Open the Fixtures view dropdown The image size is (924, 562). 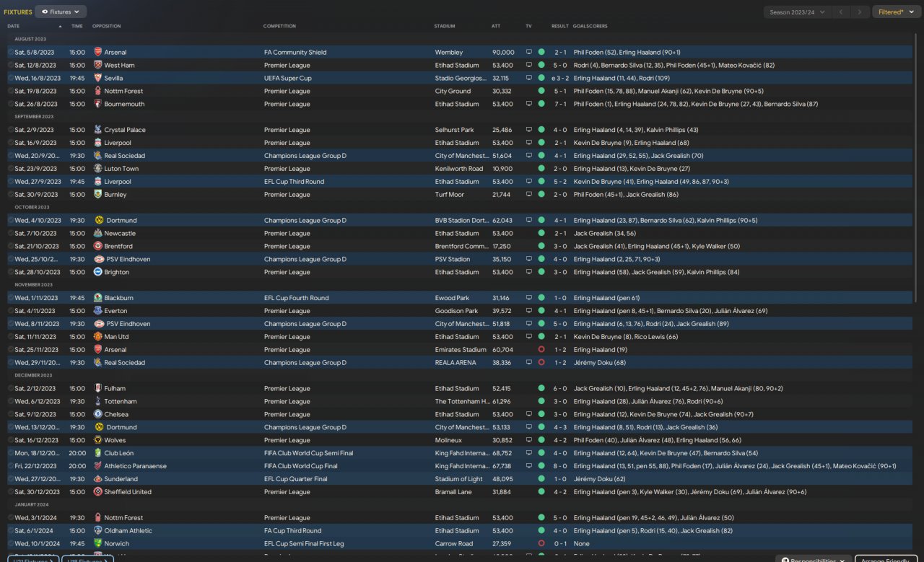61,12
